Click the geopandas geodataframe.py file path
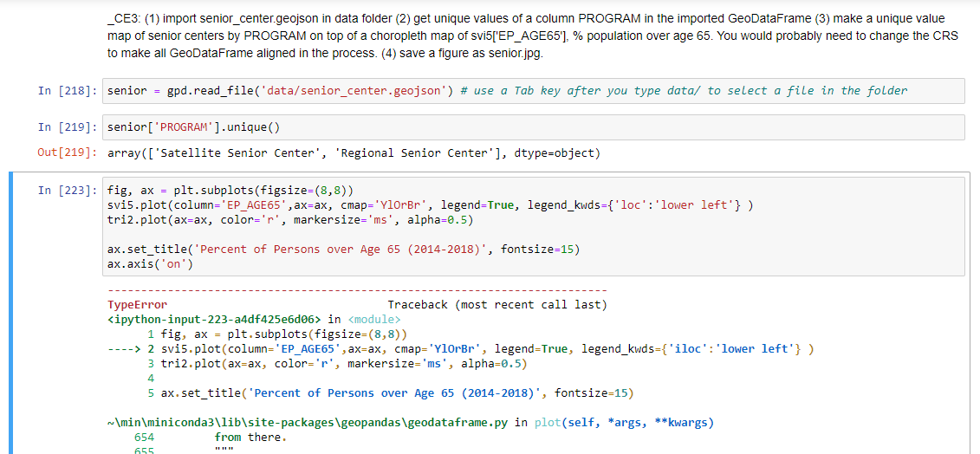This screenshot has height=454, width=980. pyautogui.click(x=308, y=423)
